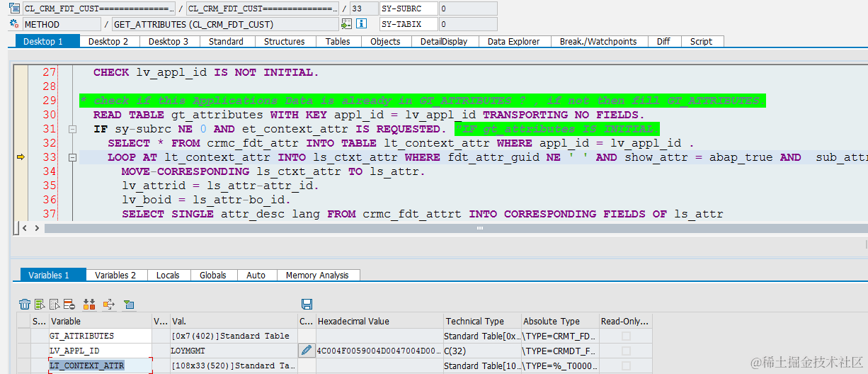This screenshot has height=374, width=868.
Task: Open the blue information icon in the header
Action: pyautogui.click(x=361, y=24)
